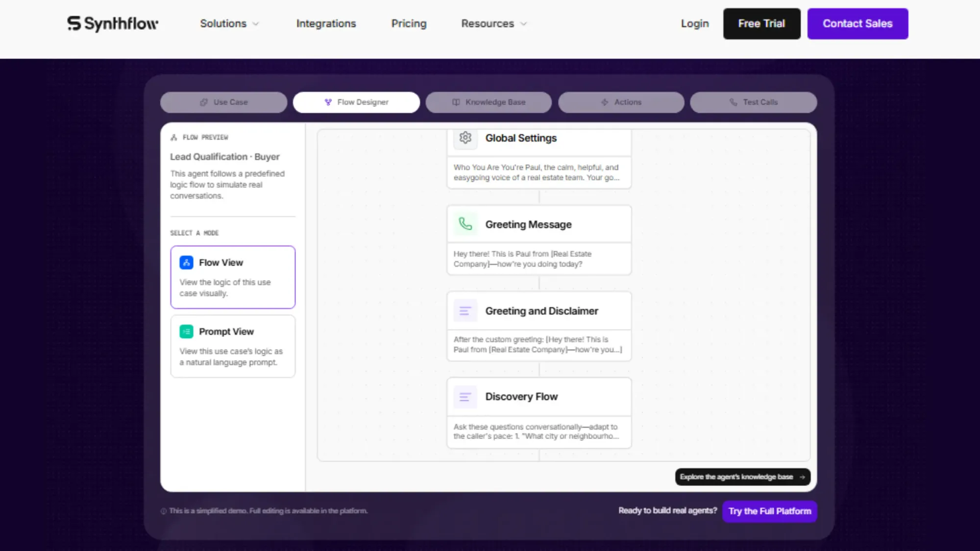Click Try the Full Platform
Viewport: 980px width, 551px height.
[769, 511]
